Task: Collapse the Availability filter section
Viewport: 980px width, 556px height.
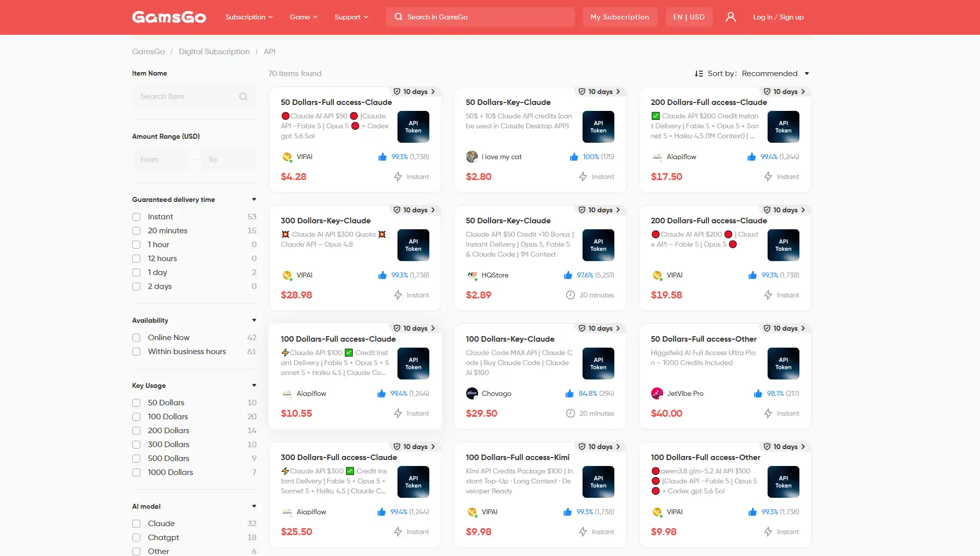Action: coord(254,320)
